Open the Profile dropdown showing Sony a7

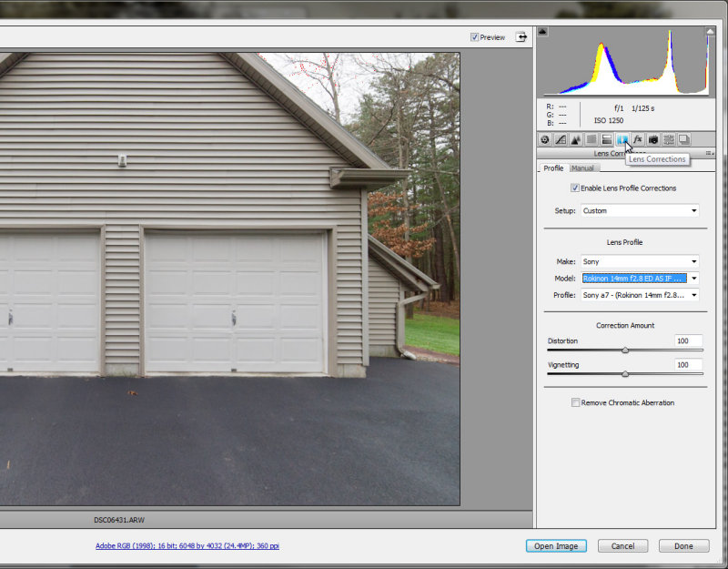coord(640,295)
